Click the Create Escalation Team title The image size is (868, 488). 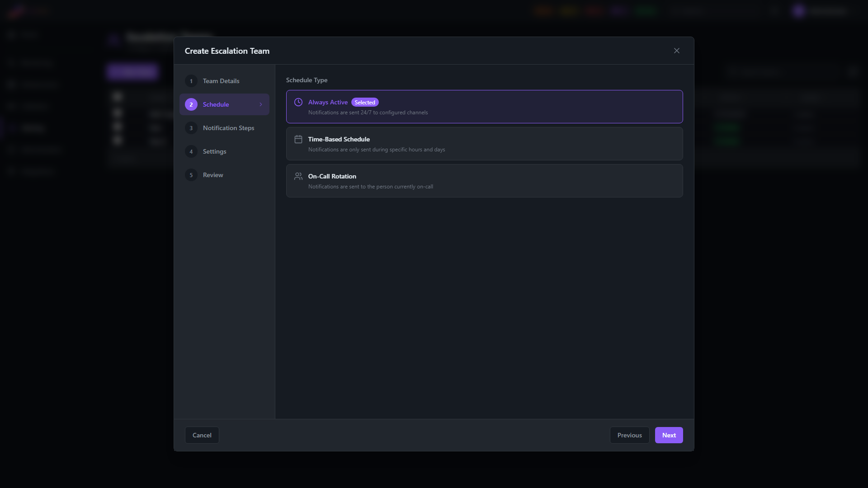pyautogui.click(x=227, y=51)
